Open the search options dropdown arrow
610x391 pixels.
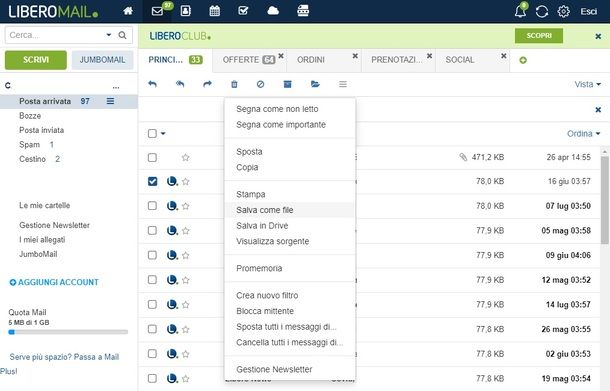(109, 35)
